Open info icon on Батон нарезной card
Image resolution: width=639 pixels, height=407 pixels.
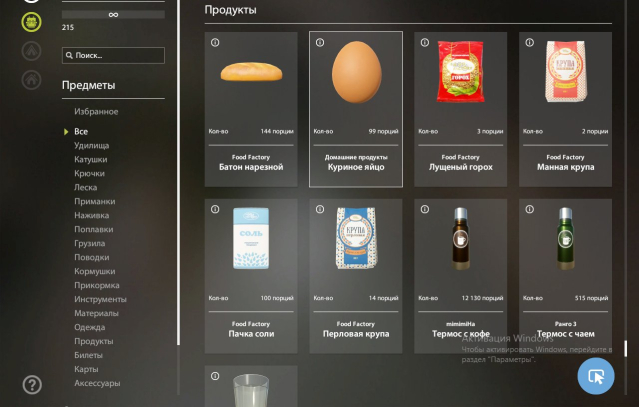click(x=215, y=42)
